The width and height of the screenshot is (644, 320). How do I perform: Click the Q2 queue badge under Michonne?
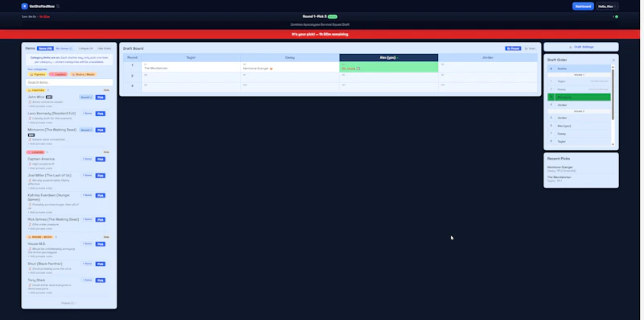pos(31,135)
